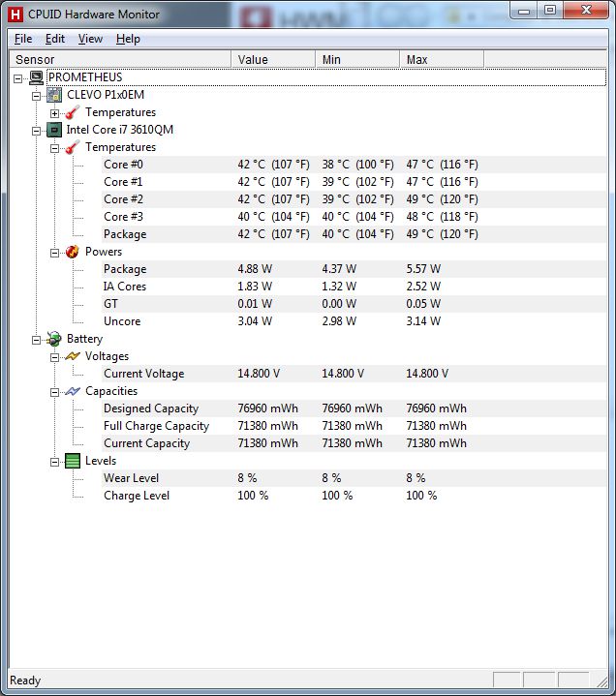Screen dimensions: 616x696
Task: Select the Package power row label
Action: coord(125,269)
